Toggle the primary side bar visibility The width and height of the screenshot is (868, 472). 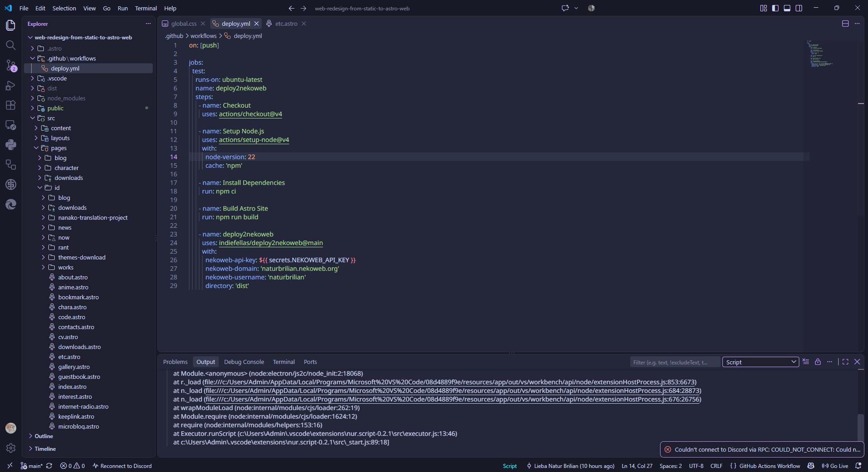tap(775, 8)
